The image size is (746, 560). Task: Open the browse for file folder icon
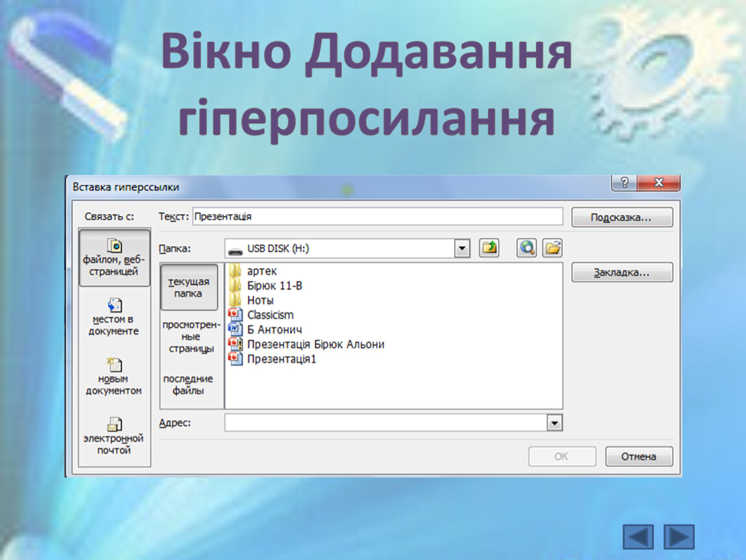552,248
